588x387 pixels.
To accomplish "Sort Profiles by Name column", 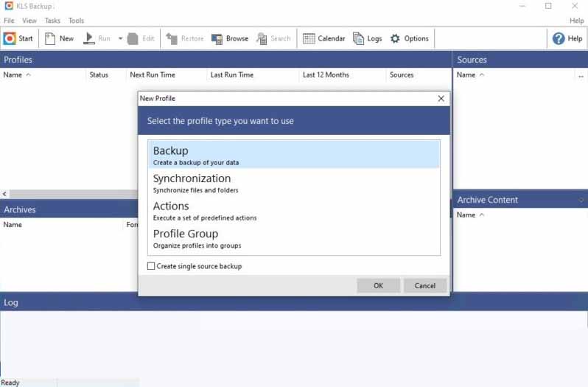I will tap(43, 74).
